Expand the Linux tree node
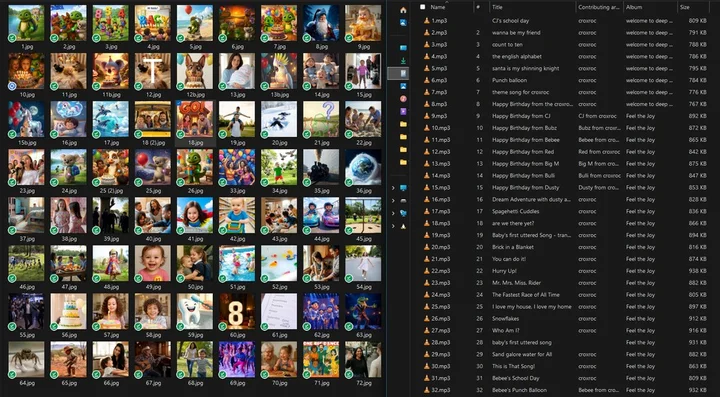The width and height of the screenshot is (720, 397). 393,226
